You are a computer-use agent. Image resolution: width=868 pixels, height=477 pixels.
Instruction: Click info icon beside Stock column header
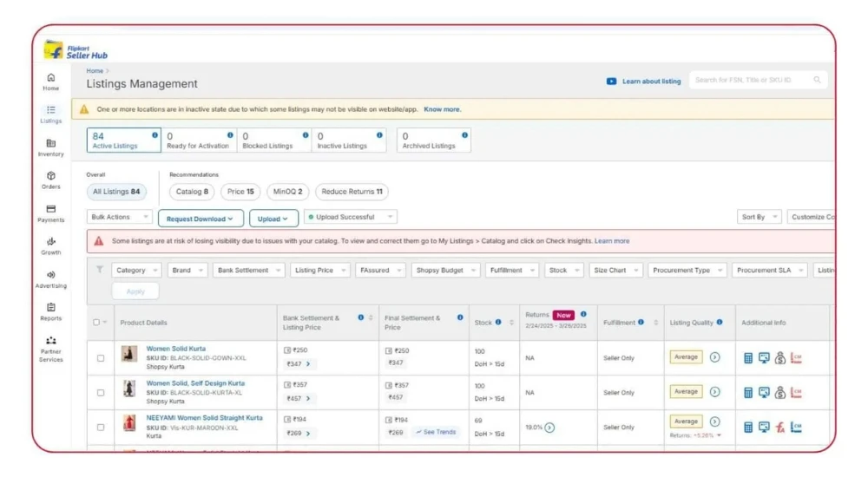click(x=498, y=322)
